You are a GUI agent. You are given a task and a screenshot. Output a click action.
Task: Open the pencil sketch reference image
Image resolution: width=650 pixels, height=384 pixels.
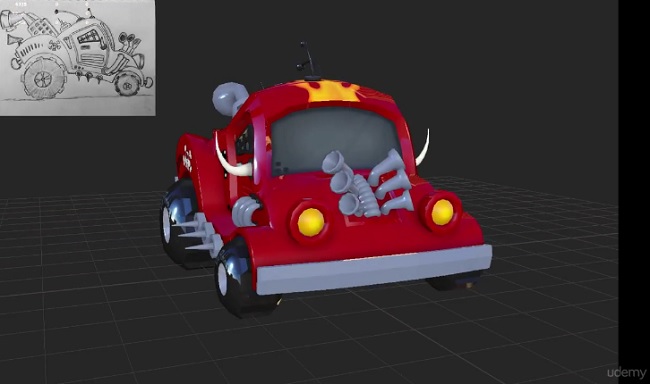tap(78, 58)
